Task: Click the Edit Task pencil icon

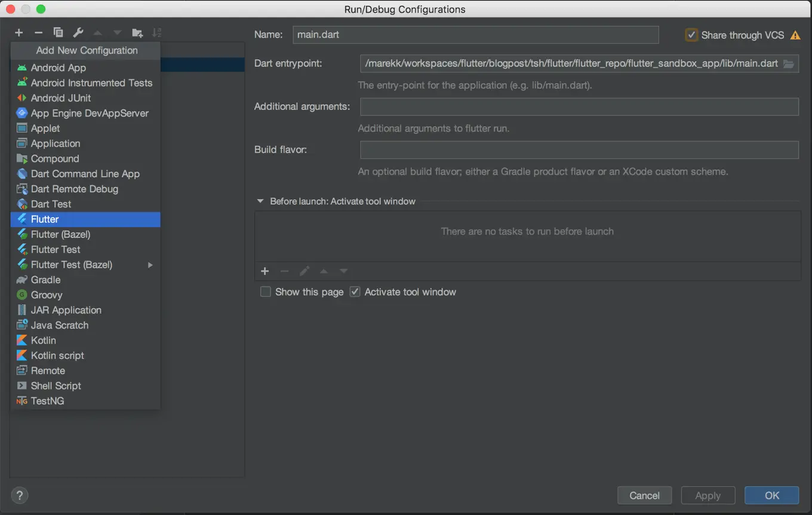Action: coord(304,271)
